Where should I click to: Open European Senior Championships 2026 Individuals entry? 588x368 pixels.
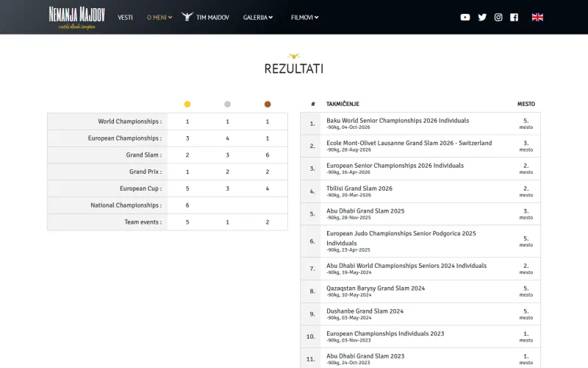coord(395,166)
